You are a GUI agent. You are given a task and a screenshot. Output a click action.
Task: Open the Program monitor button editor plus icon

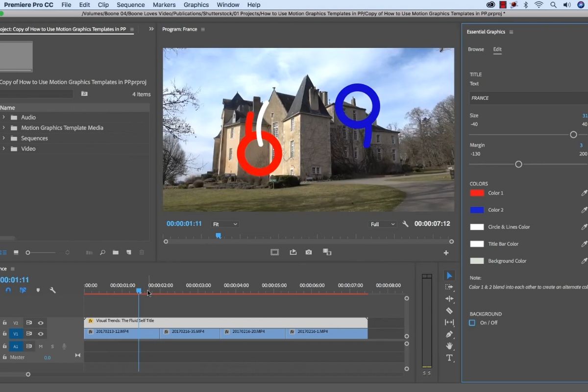[446, 253]
